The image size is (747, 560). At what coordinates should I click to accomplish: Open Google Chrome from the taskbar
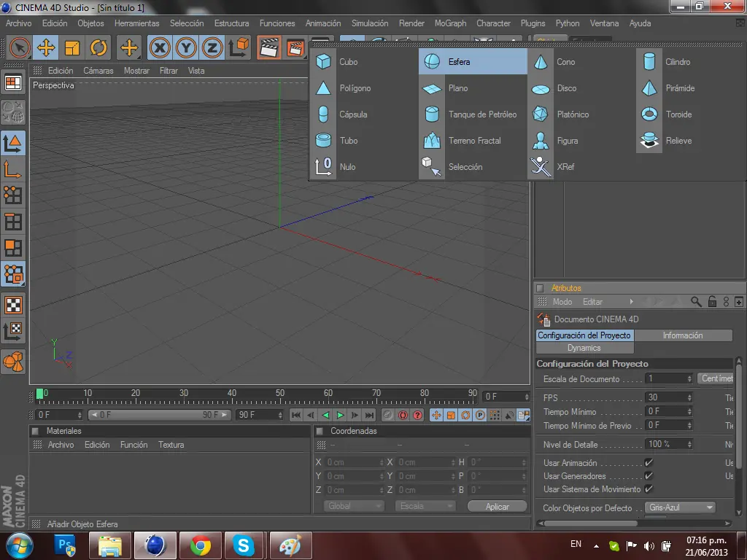click(x=200, y=545)
